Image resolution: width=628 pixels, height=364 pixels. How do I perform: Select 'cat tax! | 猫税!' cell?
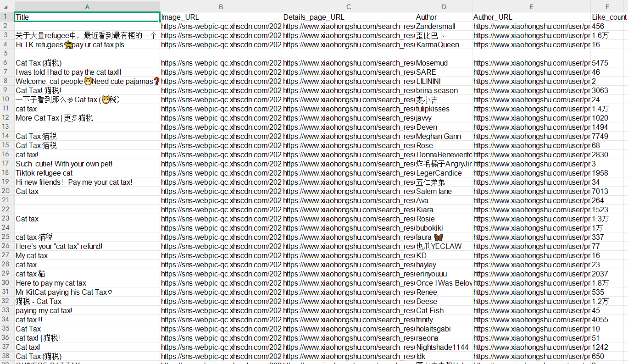tap(87, 338)
